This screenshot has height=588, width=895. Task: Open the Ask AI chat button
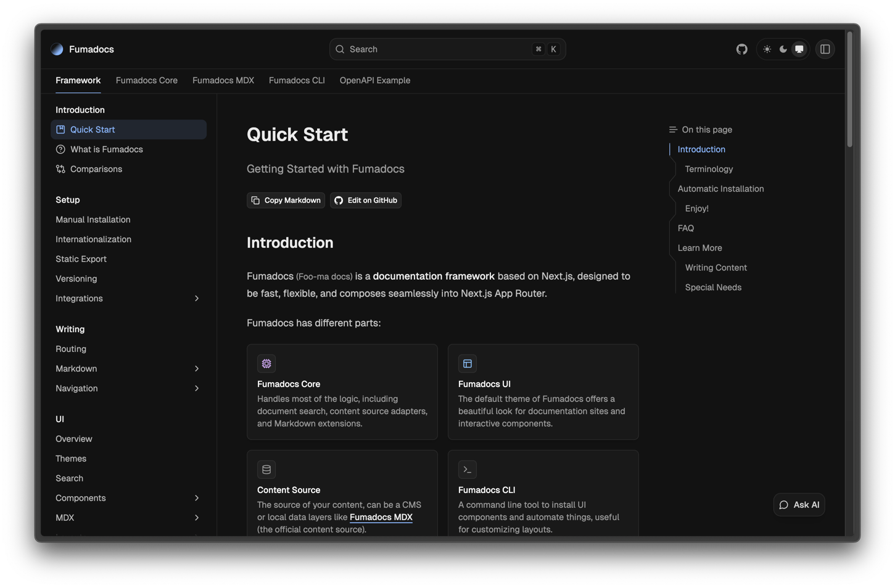click(799, 505)
